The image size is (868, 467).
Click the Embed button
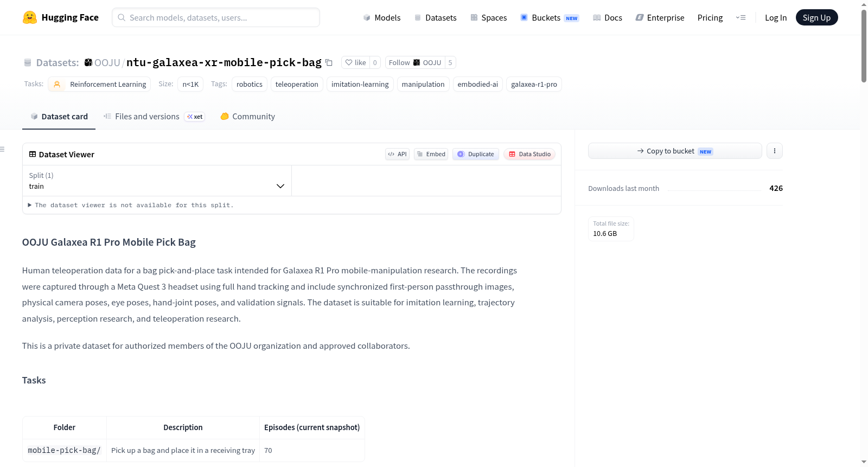coord(431,154)
